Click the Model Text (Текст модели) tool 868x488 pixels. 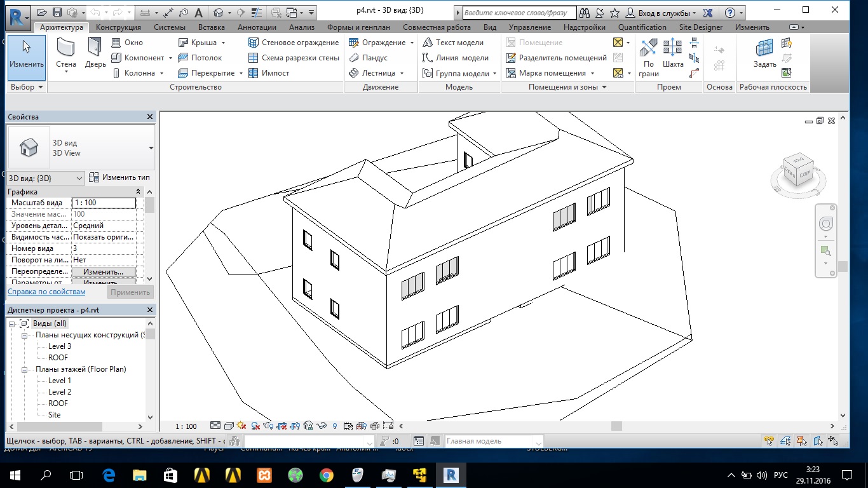coord(452,43)
